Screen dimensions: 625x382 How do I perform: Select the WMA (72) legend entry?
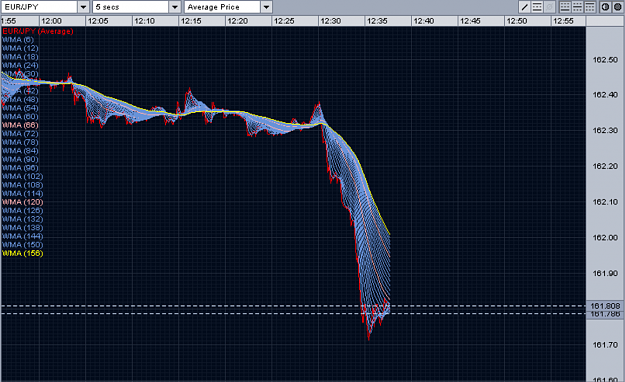20,134
